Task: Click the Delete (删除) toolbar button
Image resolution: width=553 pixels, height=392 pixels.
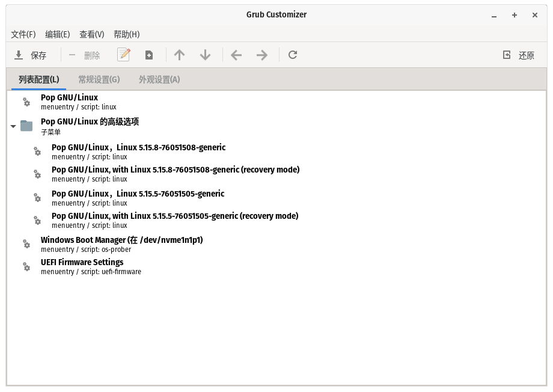Action: point(84,55)
